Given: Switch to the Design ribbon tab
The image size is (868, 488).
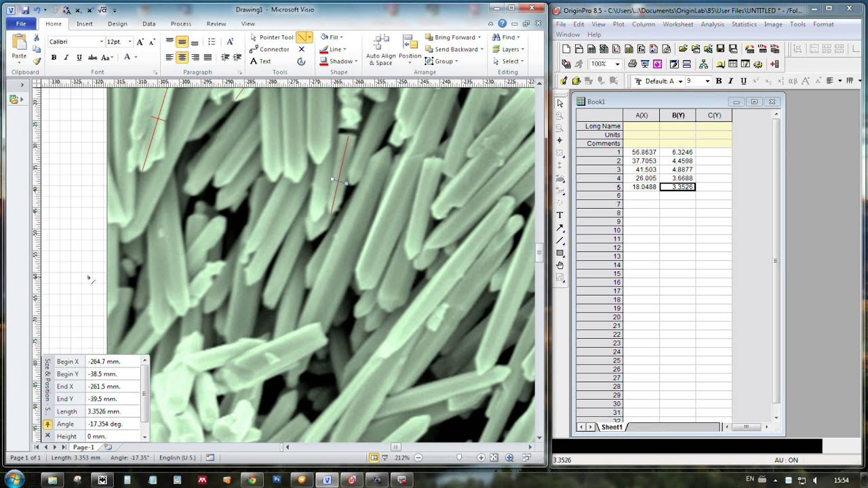Looking at the screenshot, I should [117, 24].
